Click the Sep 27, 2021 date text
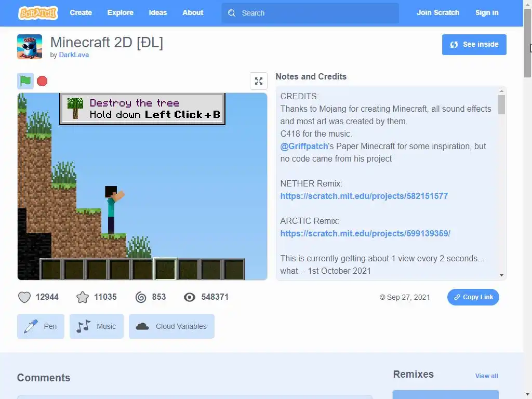 click(x=408, y=297)
